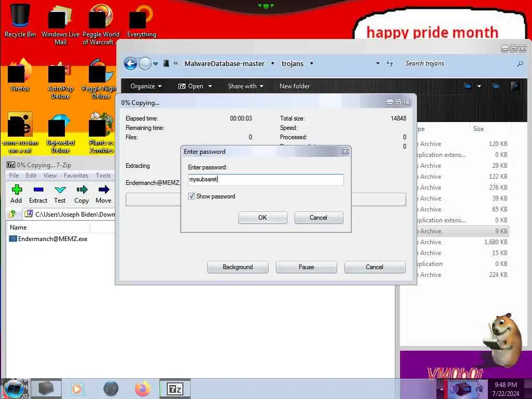
Task: Close the Enter password dialog
Action: (x=345, y=152)
